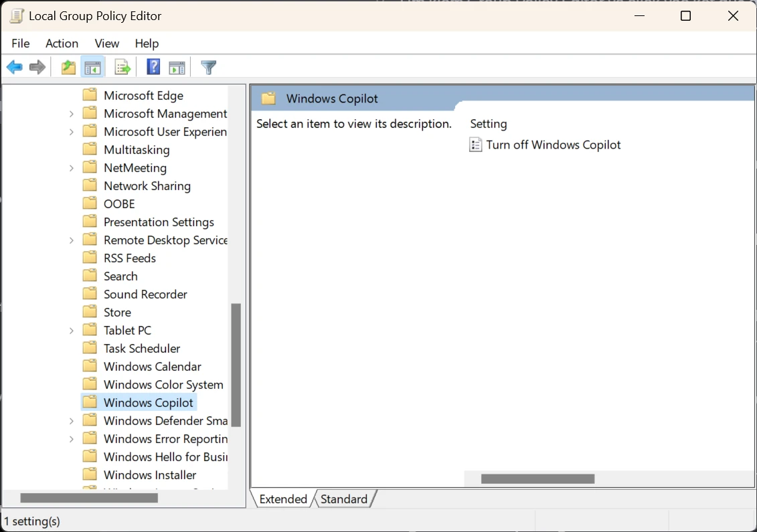Select the Windows Defender SmartScreen label

click(x=165, y=420)
